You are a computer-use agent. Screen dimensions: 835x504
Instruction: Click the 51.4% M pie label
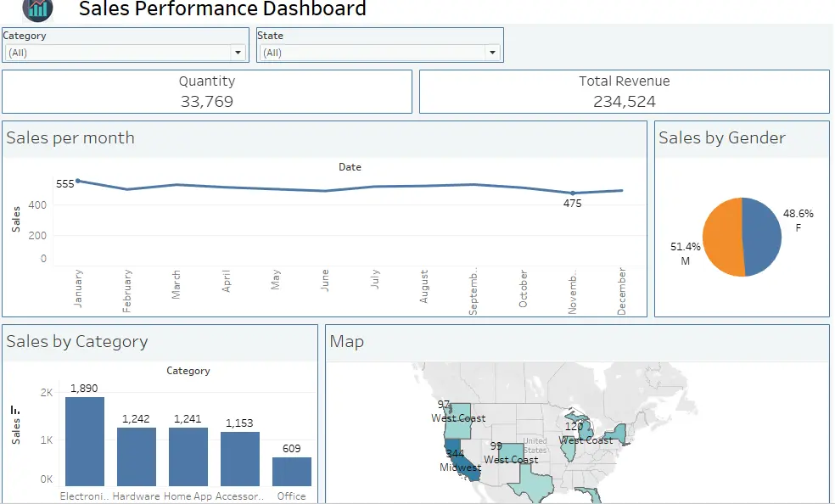point(686,254)
